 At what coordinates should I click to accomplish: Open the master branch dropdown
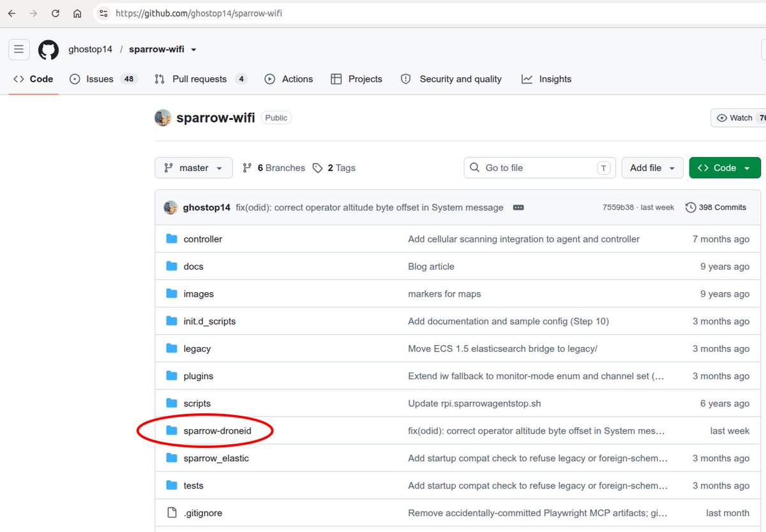coord(193,168)
